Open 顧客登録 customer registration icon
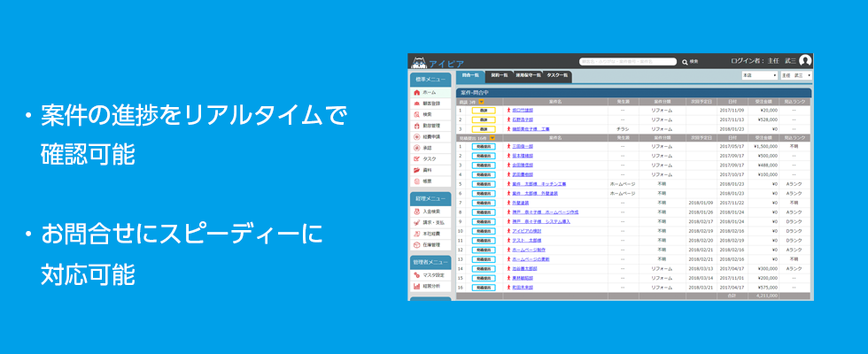Screen dimensions: 868x354 416,104
